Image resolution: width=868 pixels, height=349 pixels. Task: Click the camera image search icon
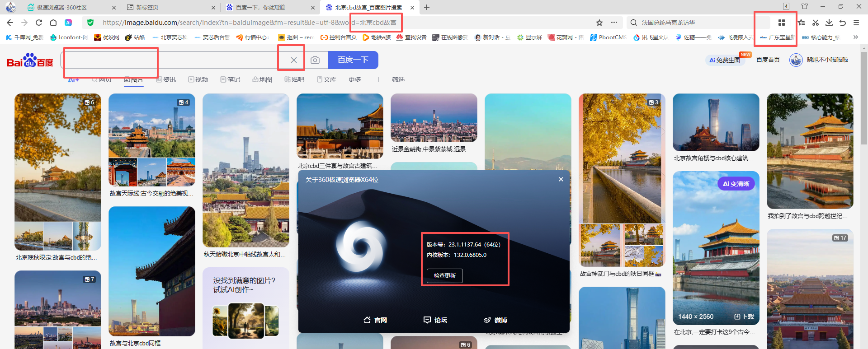click(315, 60)
